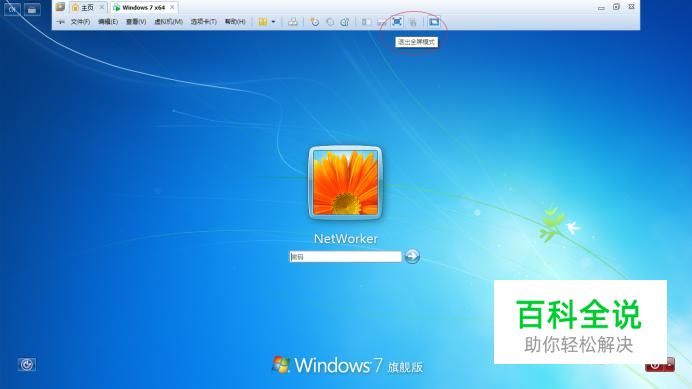Open the 文件(F) menu
Image resolution: width=692 pixels, height=389 pixels.
80,22
